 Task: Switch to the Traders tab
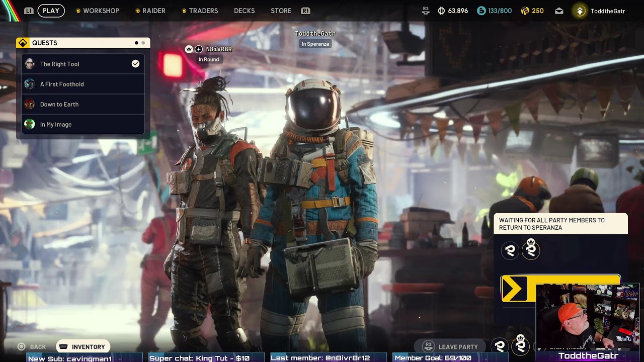pyautogui.click(x=203, y=11)
